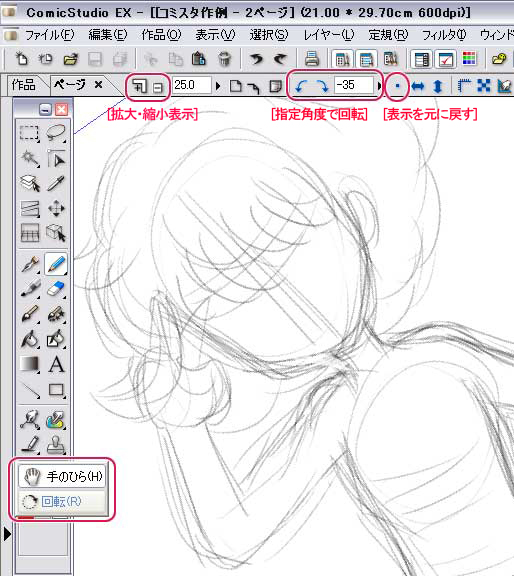
Task: Reset the view with the dot button
Action: coord(397,87)
